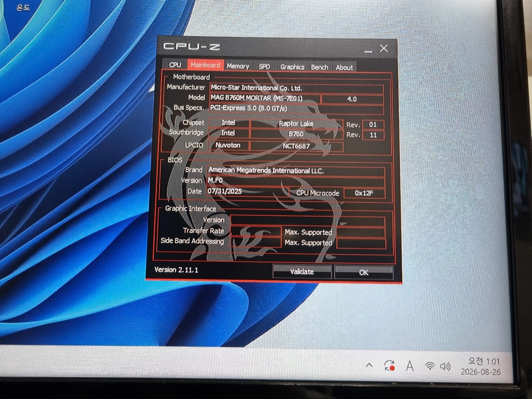
Task: Click the model revision value 4.0
Action: (352, 99)
